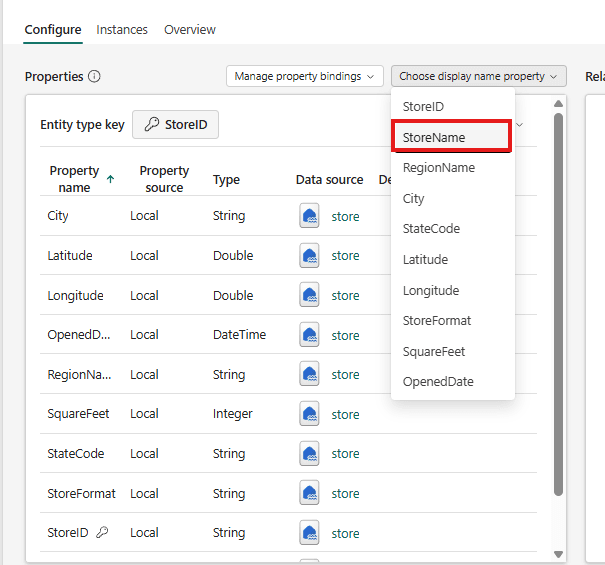Select the OpenedD... property name cell
Screen dimensions: 605x565
pos(79,335)
